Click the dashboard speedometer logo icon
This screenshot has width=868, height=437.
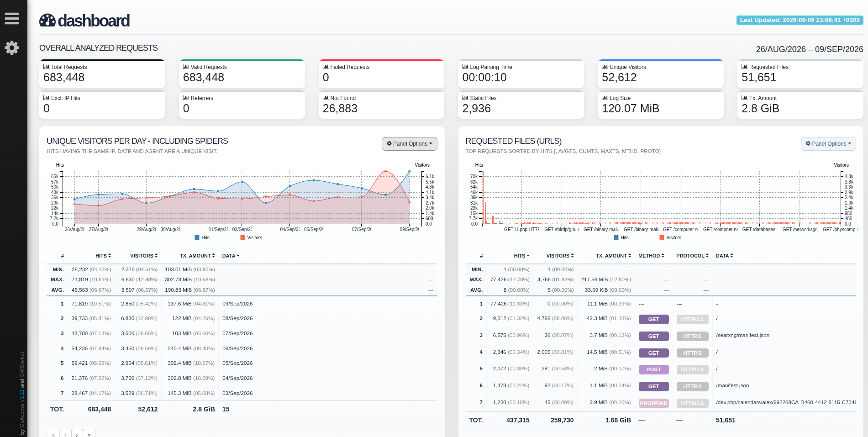click(47, 21)
